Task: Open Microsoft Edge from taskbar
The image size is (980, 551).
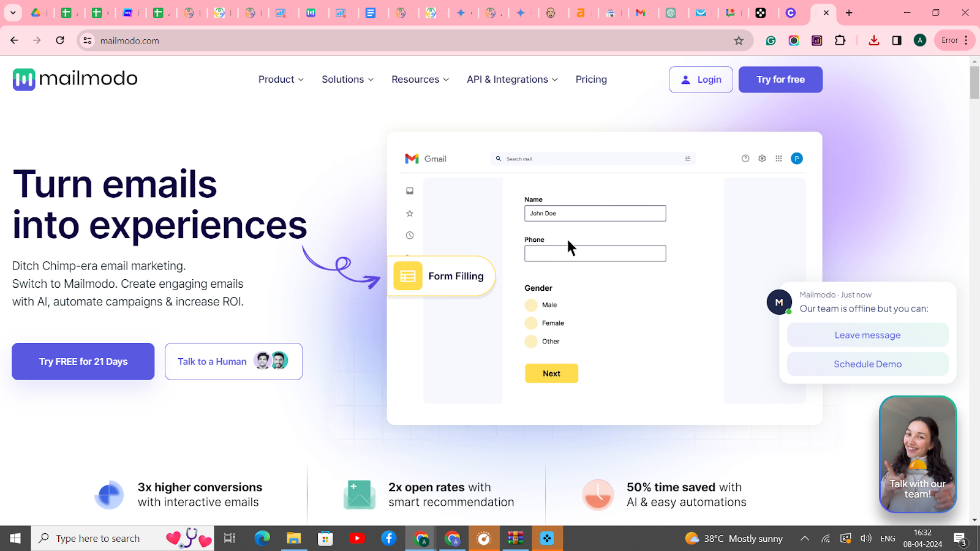Action: pyautogui.click(x=262, y=538)
